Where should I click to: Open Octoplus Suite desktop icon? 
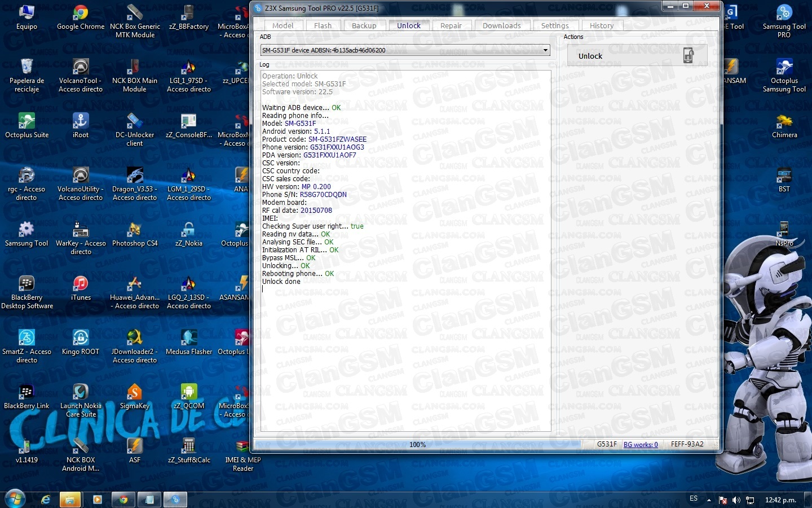coord(27,126)
